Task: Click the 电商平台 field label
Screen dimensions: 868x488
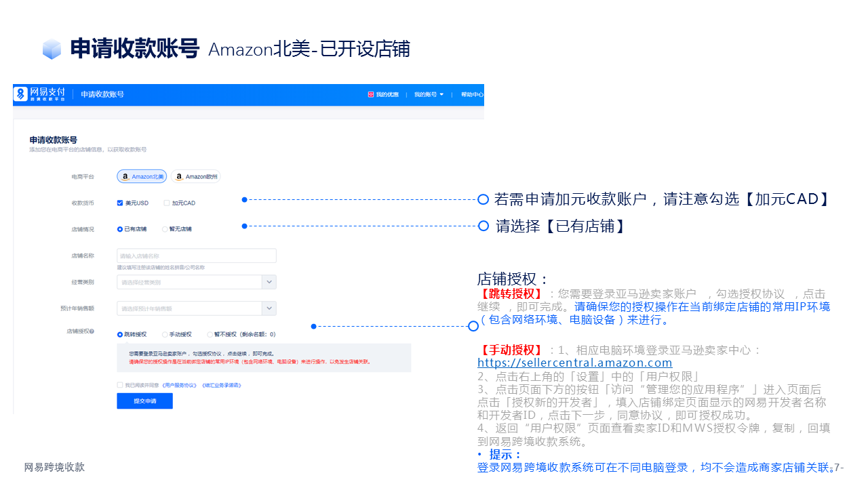Action: (83, 177)
